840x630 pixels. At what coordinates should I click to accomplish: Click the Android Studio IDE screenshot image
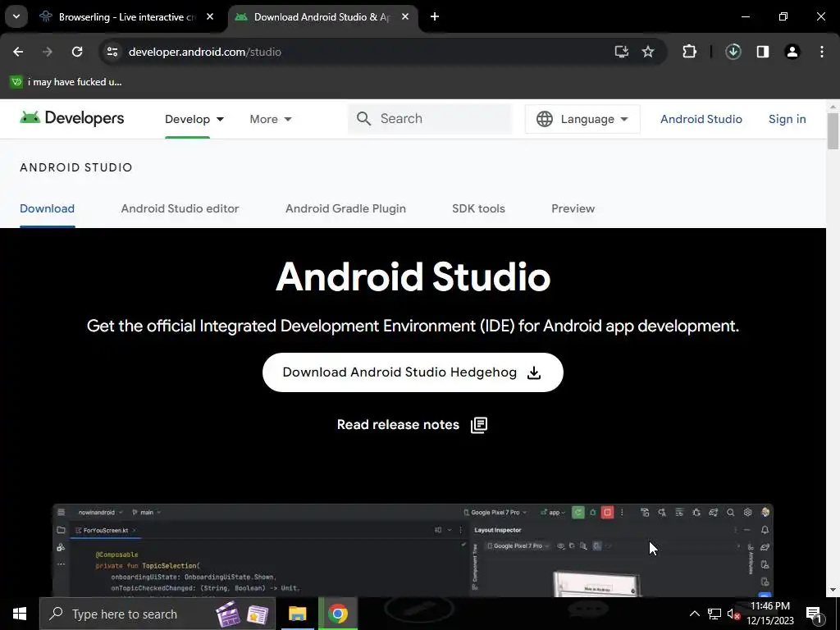(x=413, y=550)
